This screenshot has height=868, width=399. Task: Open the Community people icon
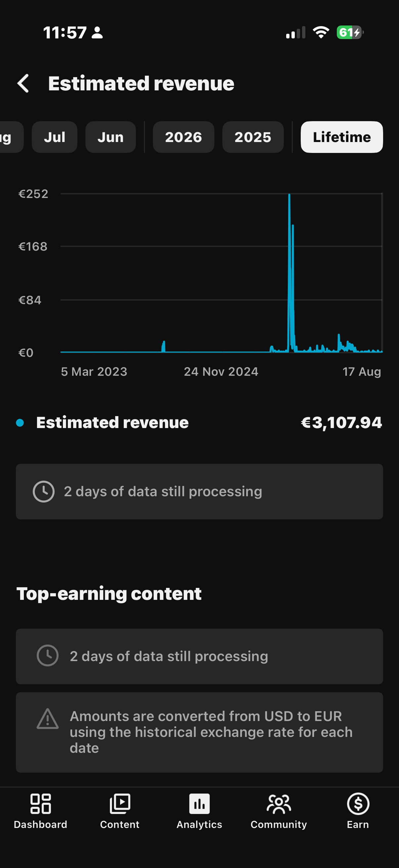pyautogui.click(x=279, y=804)
